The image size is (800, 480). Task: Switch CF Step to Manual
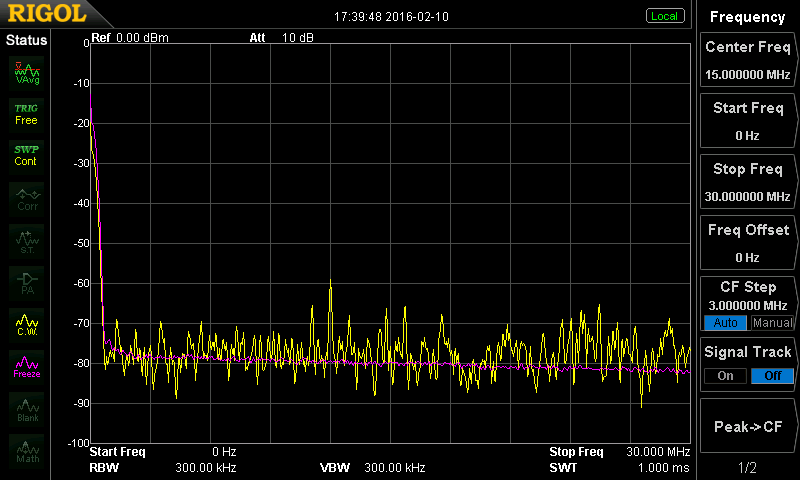(x=773, y=323)
